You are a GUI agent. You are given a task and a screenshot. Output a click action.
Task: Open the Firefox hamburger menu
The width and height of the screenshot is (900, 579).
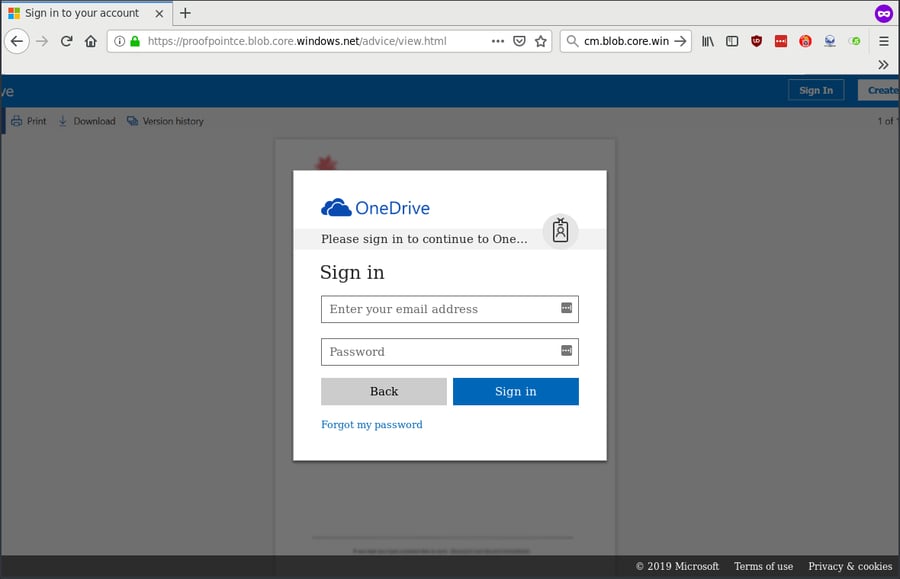click(x=883, y=41)
